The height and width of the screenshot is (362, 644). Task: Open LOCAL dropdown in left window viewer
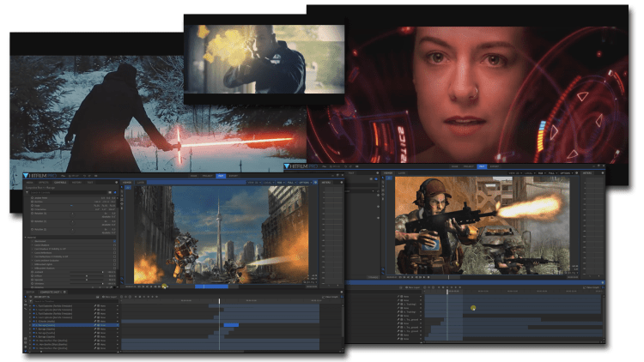click(x=269, y=182)
